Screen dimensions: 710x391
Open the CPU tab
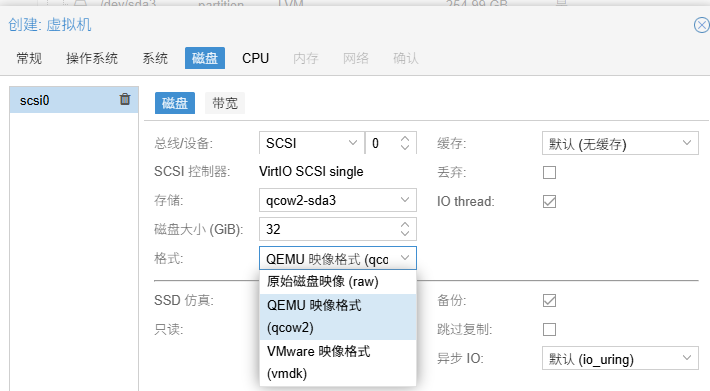point(255,58)
